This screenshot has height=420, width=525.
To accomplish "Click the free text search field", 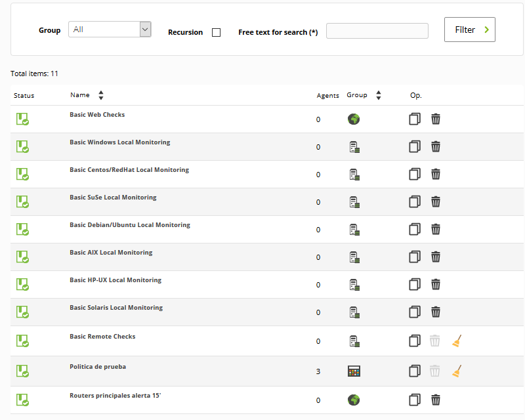I will click(x=377, y=31).
